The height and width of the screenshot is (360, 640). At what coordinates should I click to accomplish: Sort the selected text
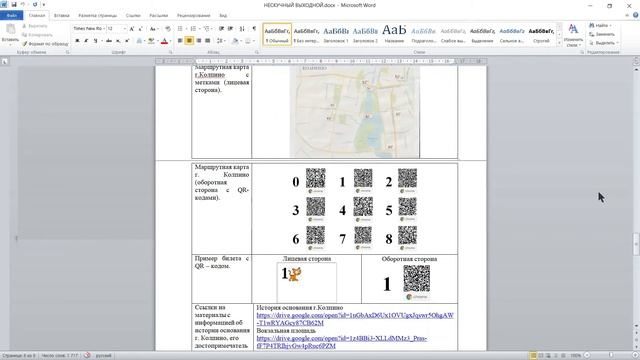(242, 29)
